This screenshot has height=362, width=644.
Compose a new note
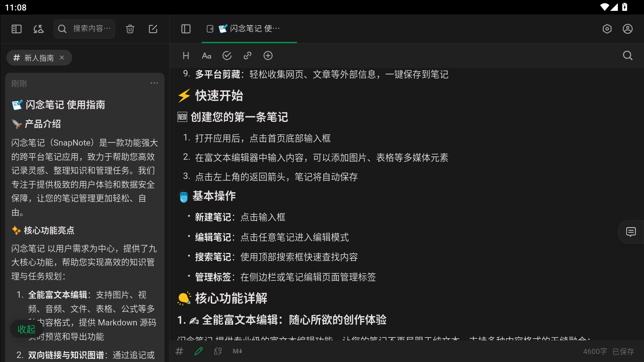153,29
